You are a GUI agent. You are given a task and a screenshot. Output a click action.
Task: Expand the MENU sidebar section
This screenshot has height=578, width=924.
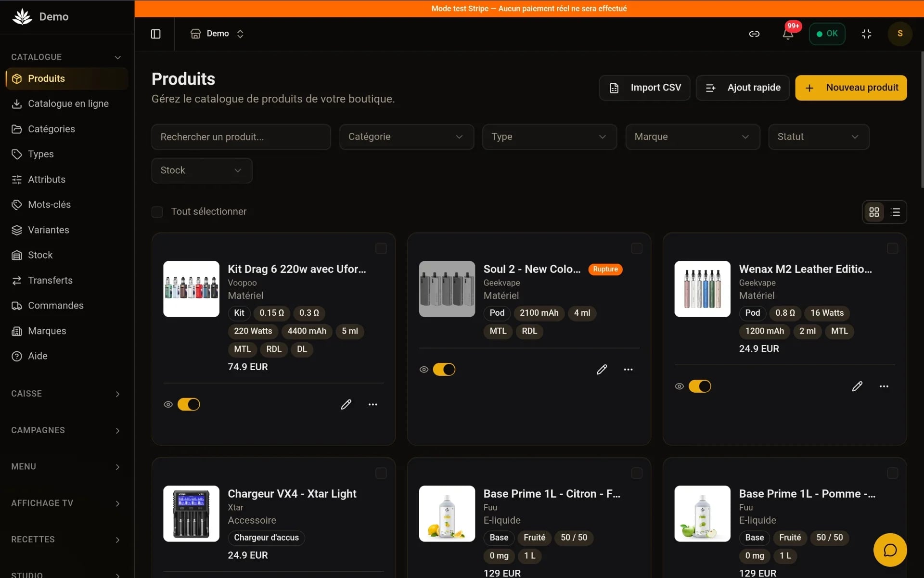(x=66, y=467)
